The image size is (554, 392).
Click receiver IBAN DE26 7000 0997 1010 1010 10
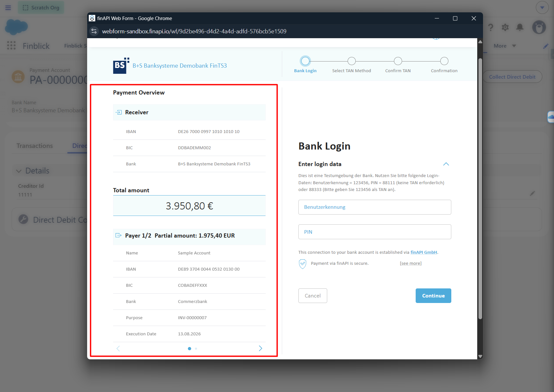coord(209,131)
